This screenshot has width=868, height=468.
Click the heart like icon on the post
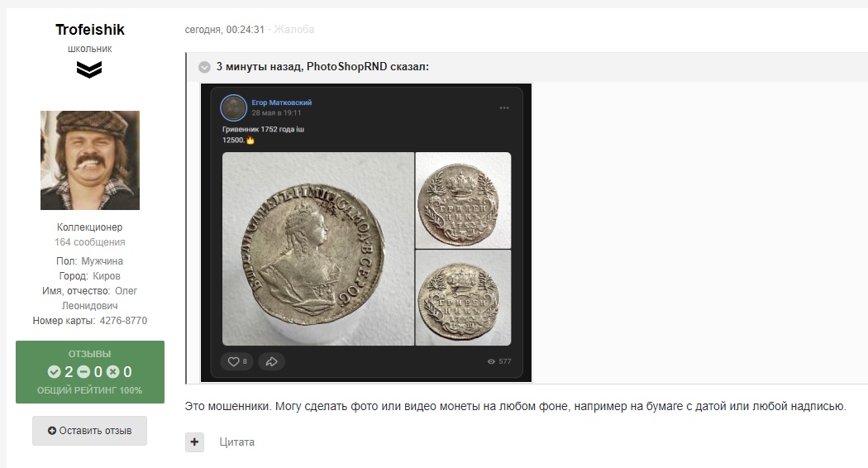pyautogui.click(x=233, y=361)
